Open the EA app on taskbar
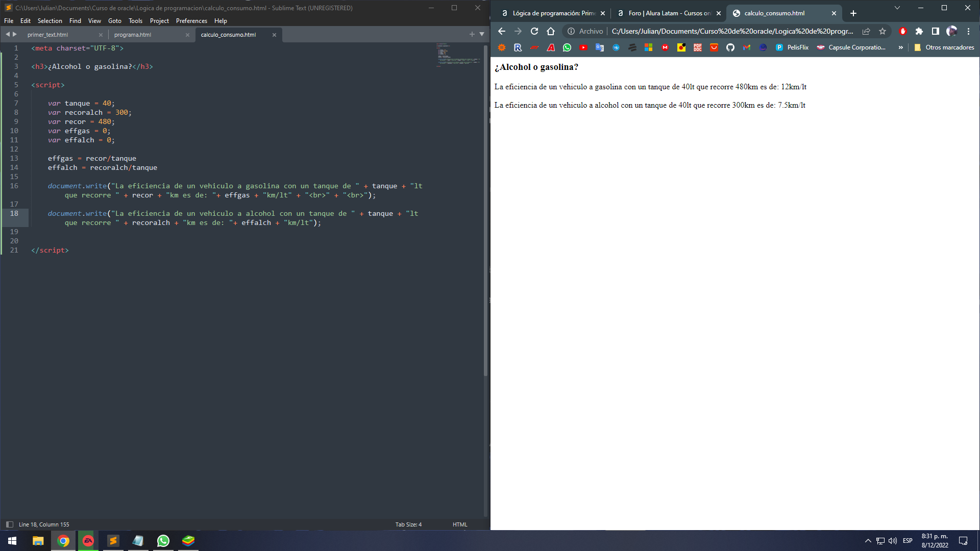Viewport: 980px width, 551px height. (88, 541)
